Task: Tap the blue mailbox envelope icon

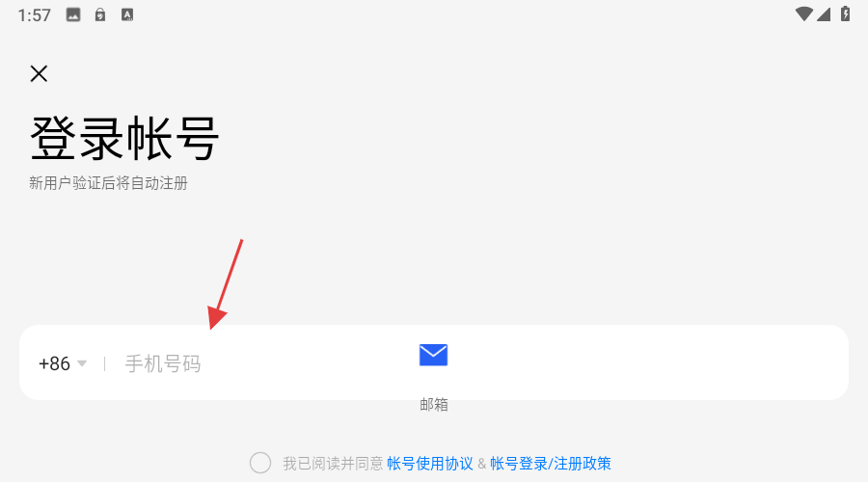Action: (433, 355)
